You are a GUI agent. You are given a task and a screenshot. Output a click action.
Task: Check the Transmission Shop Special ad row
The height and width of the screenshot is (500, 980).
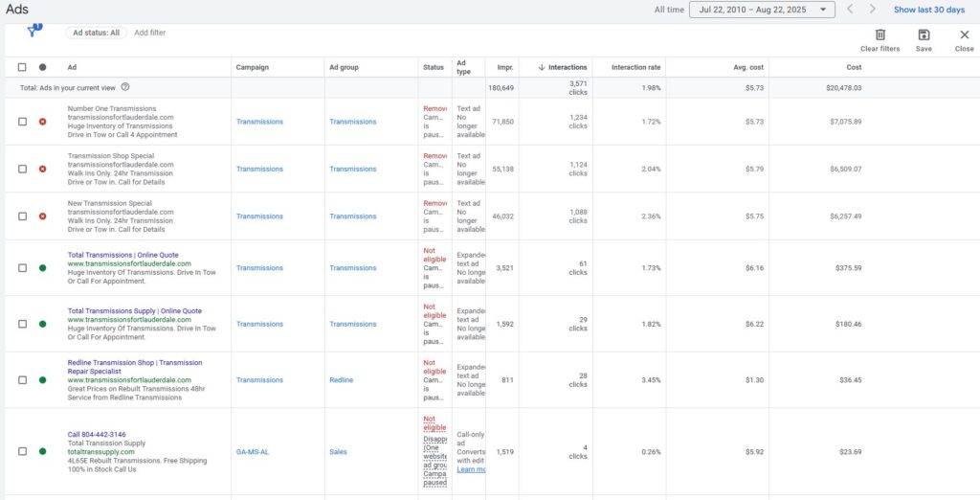coord(23,169)
